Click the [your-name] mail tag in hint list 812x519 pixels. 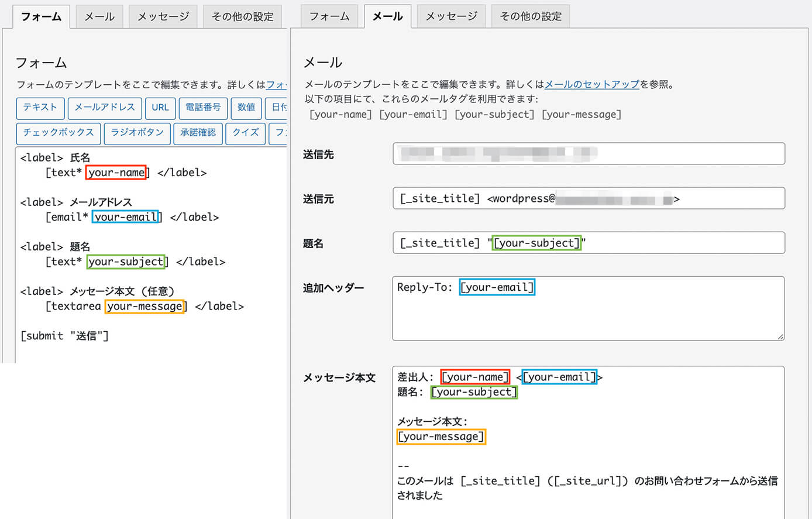pos(340,114)
